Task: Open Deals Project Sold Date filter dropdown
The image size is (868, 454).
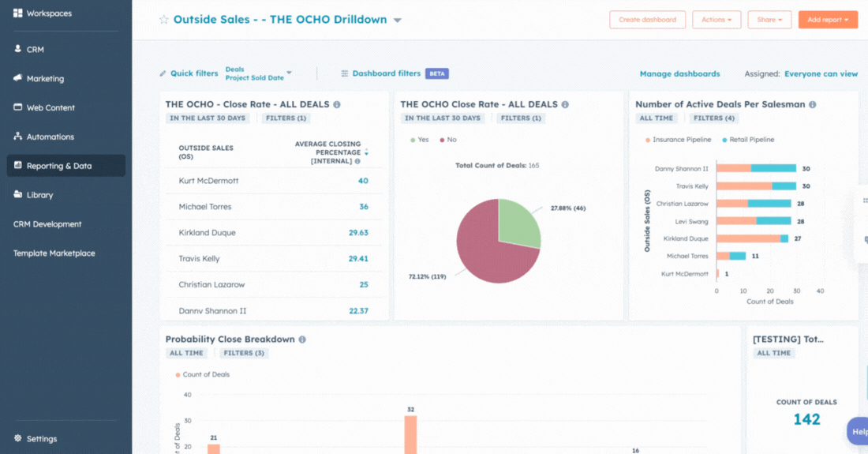Action: pyautogui.click(x=258, y=73)
